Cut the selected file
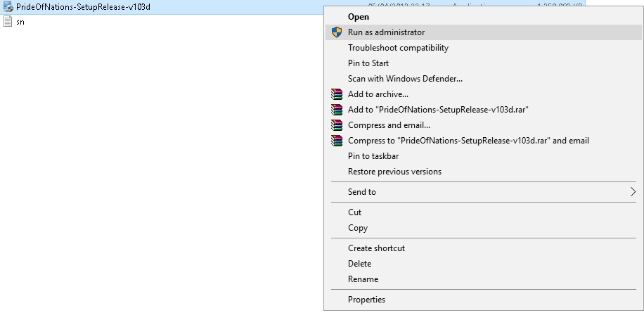The height and width of the screenshot is (313, 644). [354, 212]
